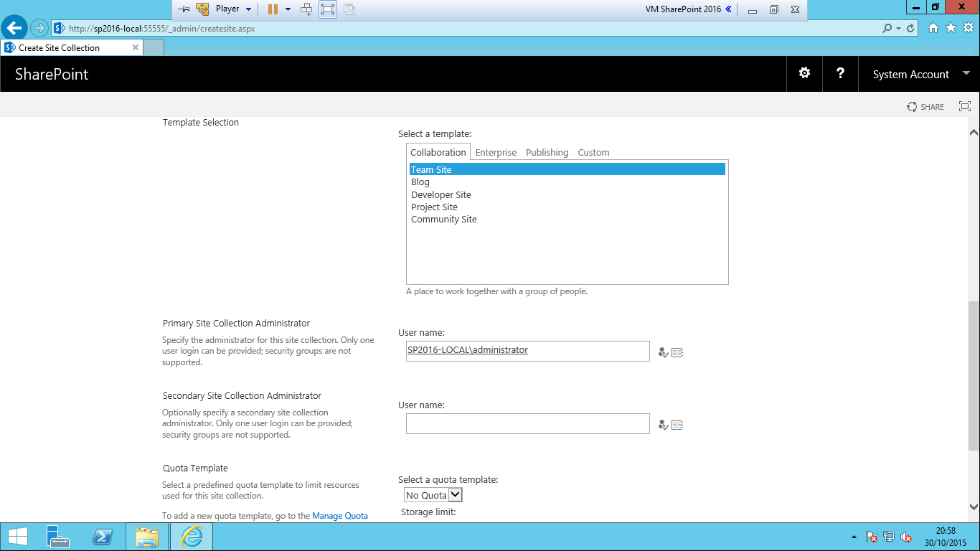Switch to the Collaboration template tab

pos(438,152)
